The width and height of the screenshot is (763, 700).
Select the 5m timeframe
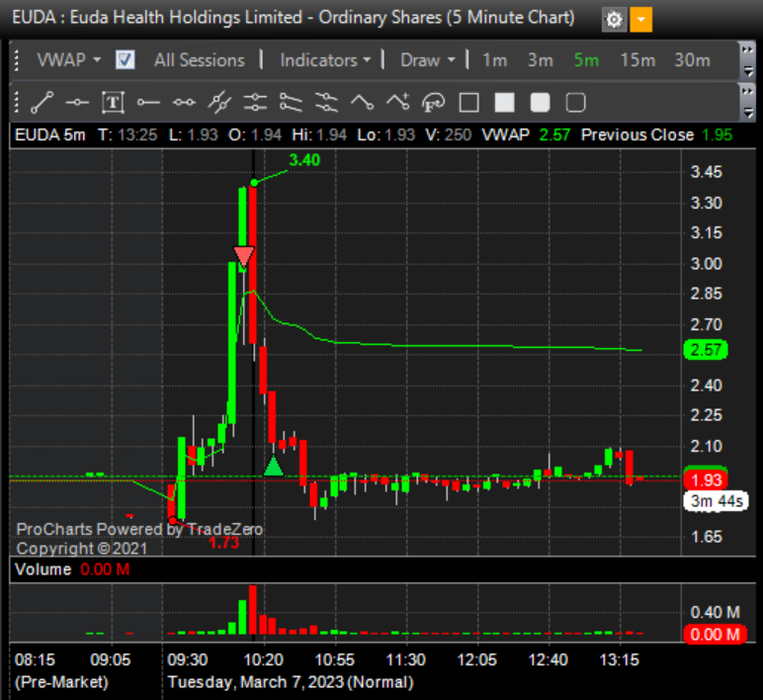(x=586, y=60)
